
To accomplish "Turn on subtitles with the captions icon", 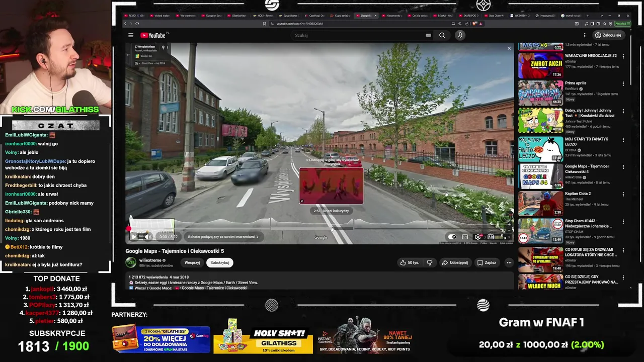I will 465,237.
